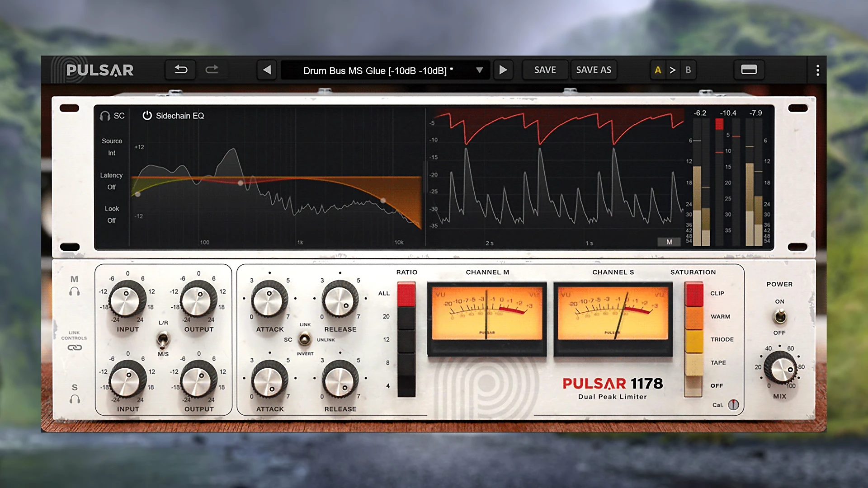The width and height of the screenshot is (868, 488).
Task: Click the Sidechain EQ label
Action: [x=180, y=116]
